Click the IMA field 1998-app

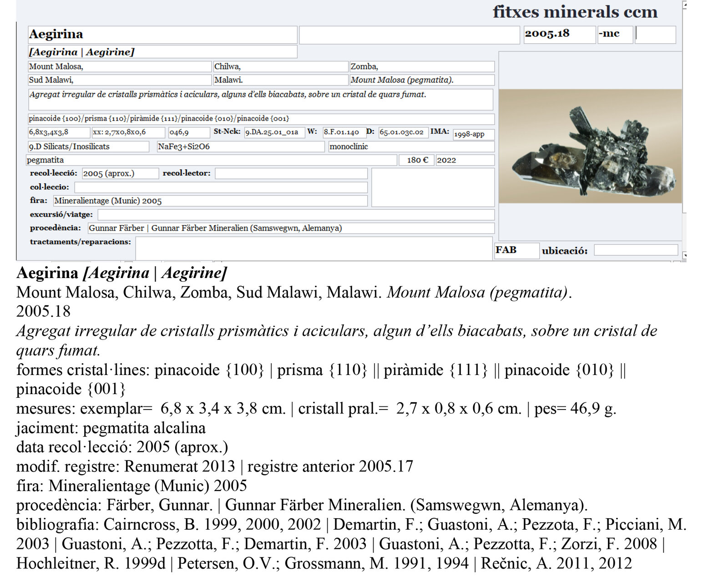474,134
